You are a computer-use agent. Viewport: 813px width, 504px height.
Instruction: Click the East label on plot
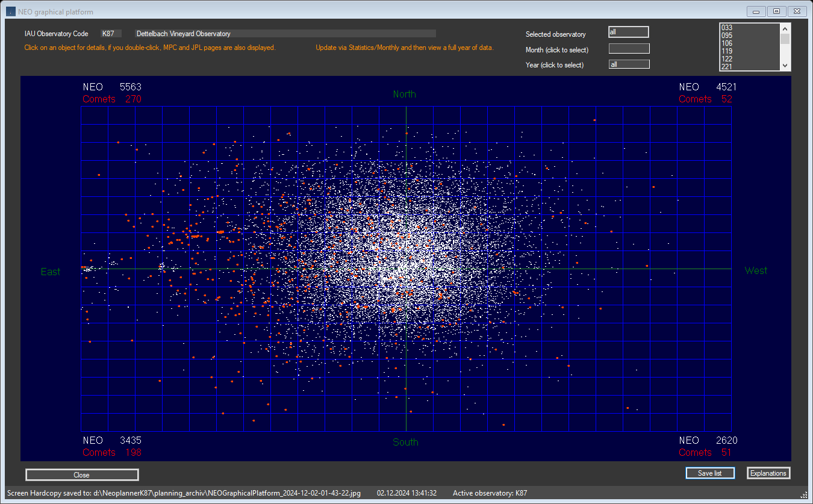coord(51,272)
